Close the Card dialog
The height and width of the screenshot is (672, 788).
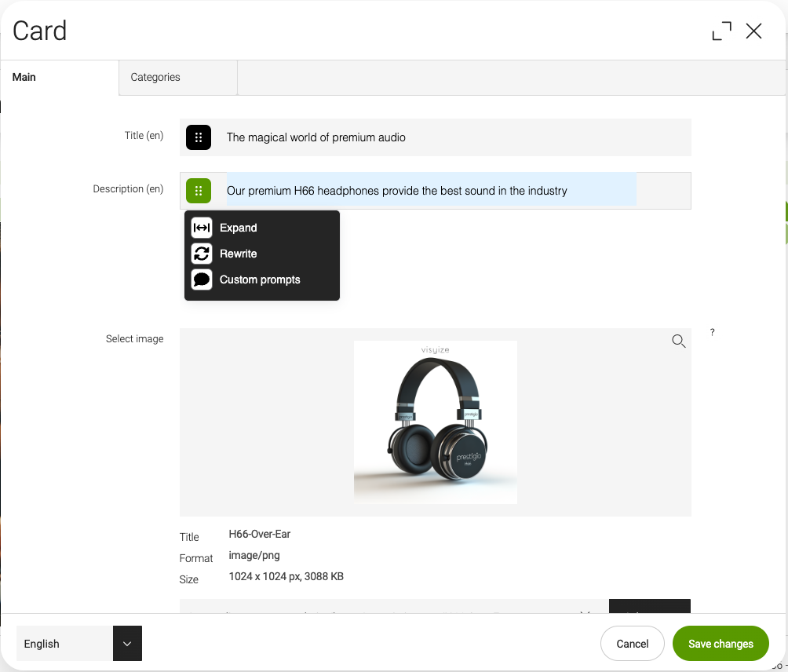[753, 31]
